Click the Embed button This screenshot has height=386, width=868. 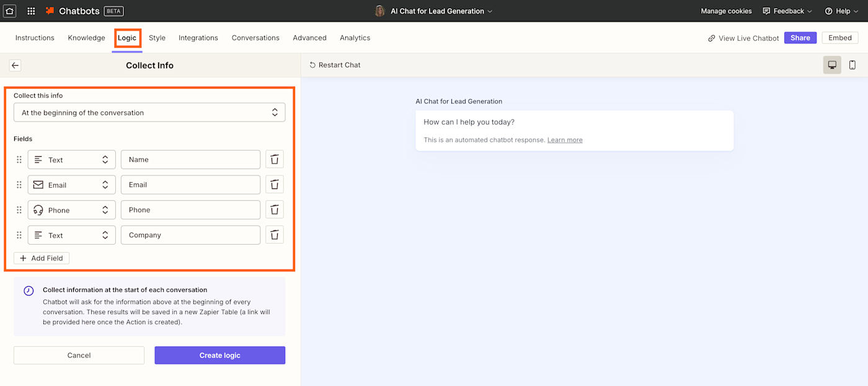coord(840,38)
